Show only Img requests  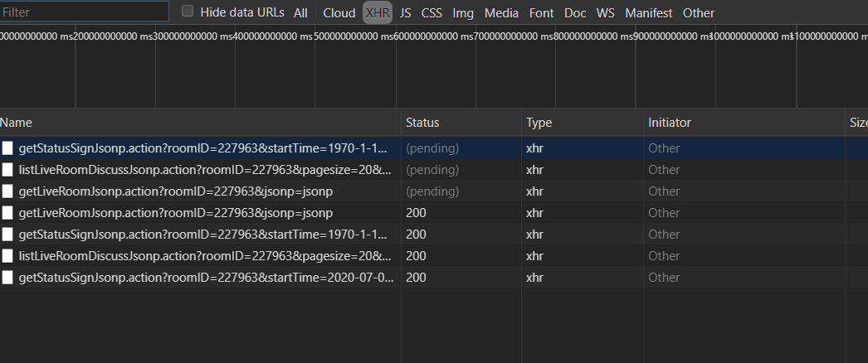pos(463,13)
